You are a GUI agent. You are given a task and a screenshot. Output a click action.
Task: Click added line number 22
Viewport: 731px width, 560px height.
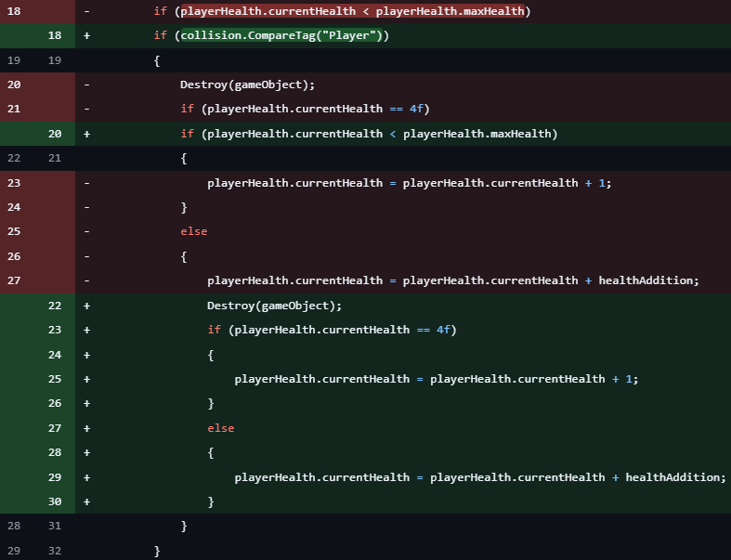(55, 306)
